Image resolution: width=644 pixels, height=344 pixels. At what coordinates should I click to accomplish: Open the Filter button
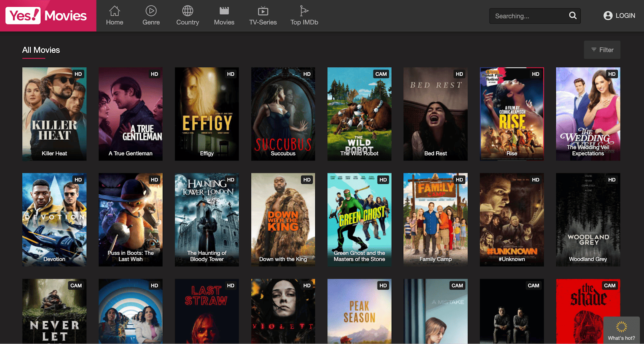(602, 50)
